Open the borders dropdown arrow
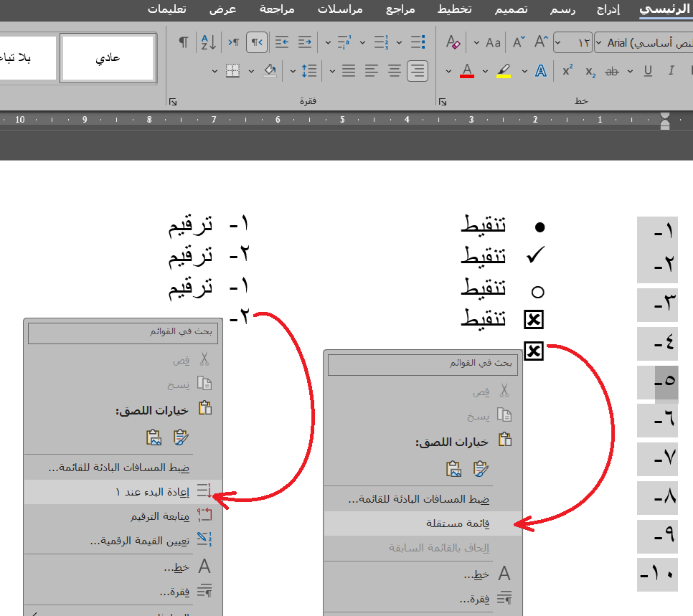The height and width of the screenshot is (616, 693). (251, 71)
